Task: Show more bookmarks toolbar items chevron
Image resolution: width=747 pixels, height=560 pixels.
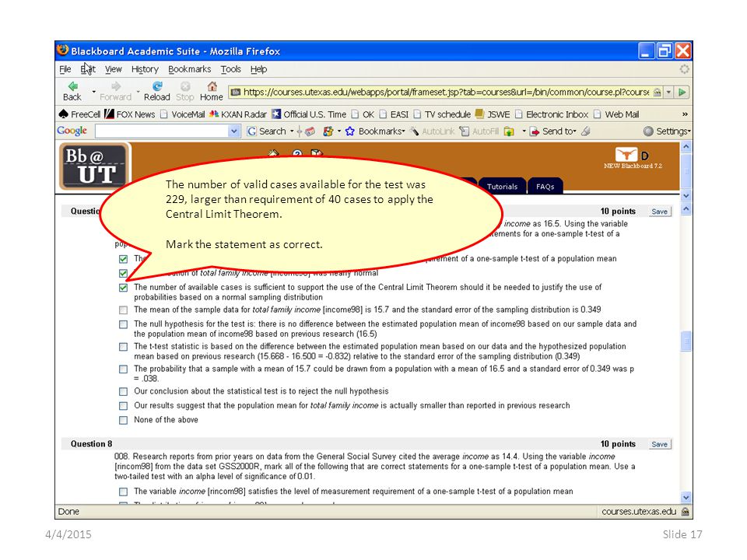Action: pos(685,114)
